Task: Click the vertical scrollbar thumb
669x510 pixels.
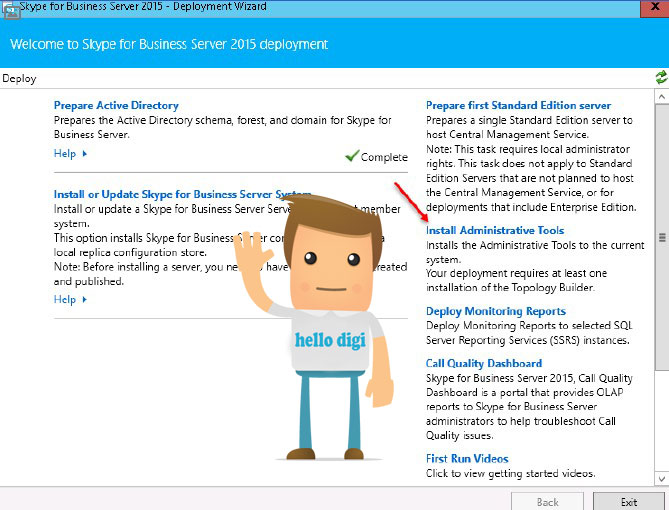Action: (662, 237)
